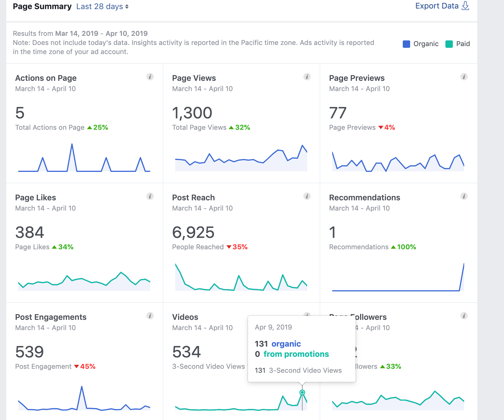The width and height of the screenshot is (504, 420).
Task: Click the Post Engagements sparkline chart
Action: pyautogui.click(x=84, y=400)
